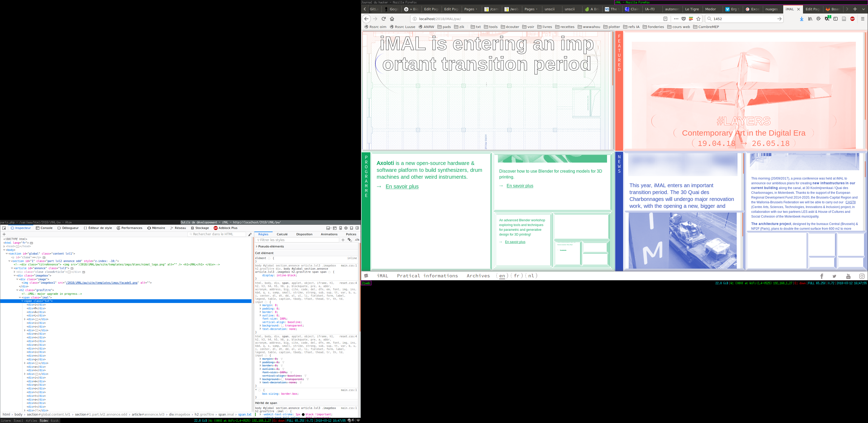The image size is (868, 423).
Task: Open the Pocket save icon
Action: [684, 19]
